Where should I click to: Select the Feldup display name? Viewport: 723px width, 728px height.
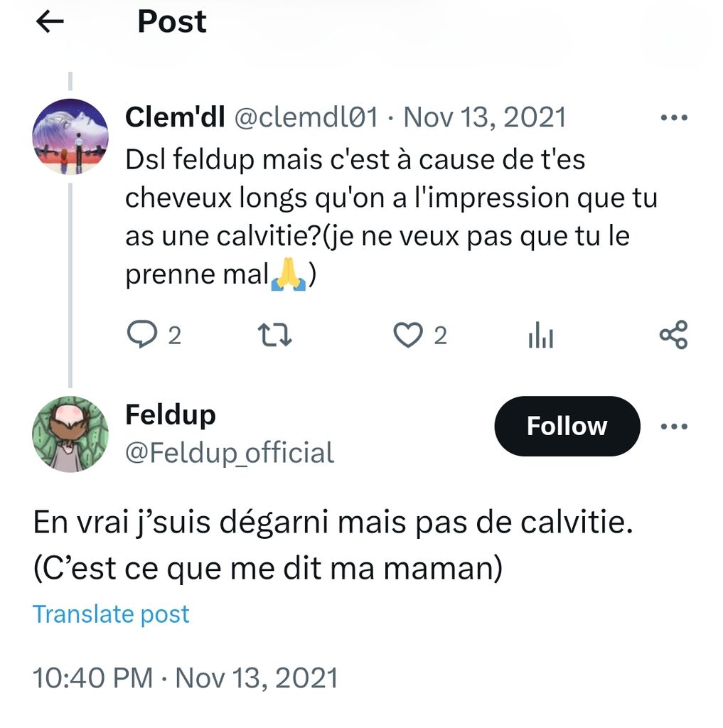tap(171, 414)
